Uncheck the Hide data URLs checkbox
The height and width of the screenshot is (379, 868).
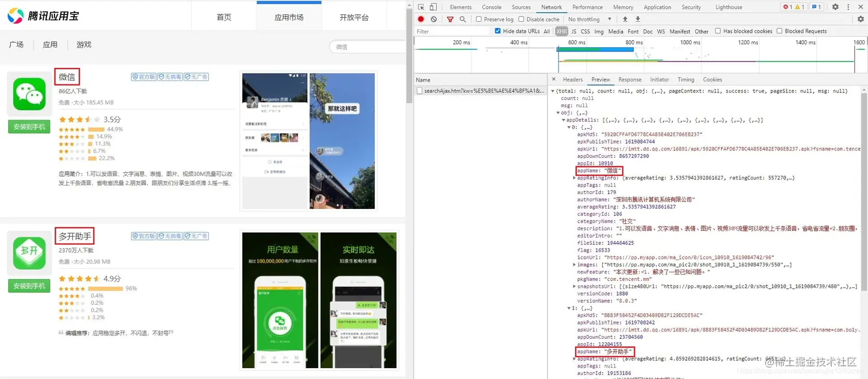[x=498, y=31]
